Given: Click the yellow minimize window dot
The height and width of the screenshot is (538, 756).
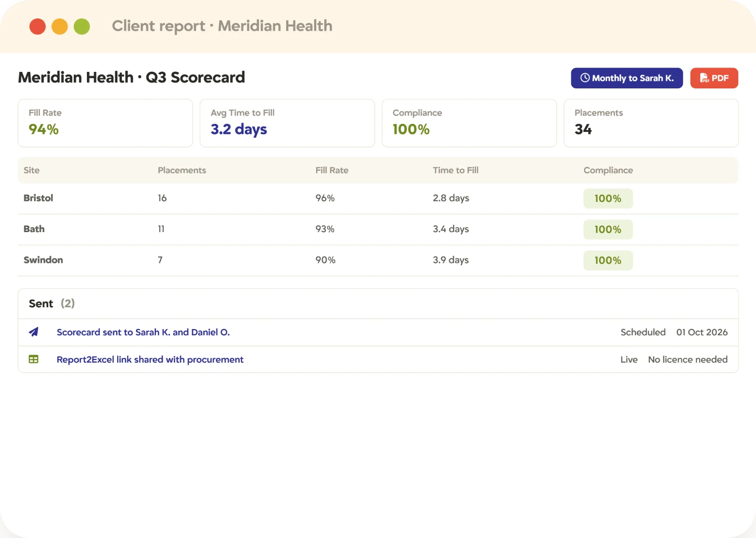Looking at the screenshot, I should click(60, 26).
